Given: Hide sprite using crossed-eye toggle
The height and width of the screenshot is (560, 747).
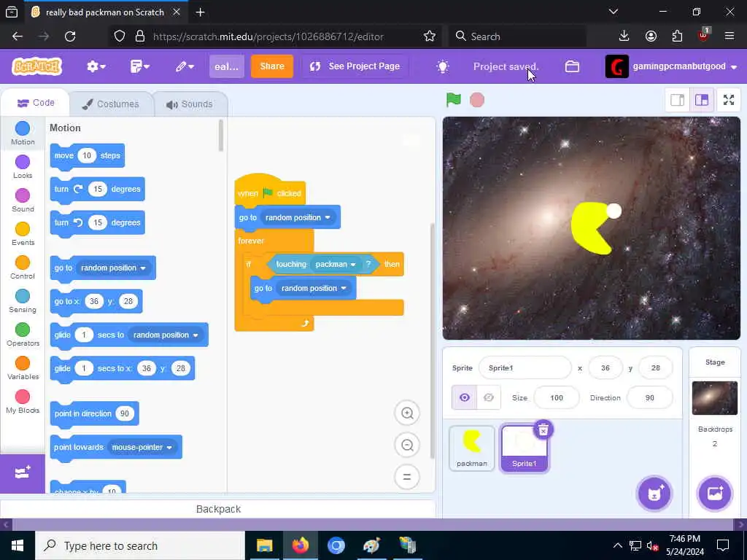Looking at the screenshot, I should [x=489, y=397].
